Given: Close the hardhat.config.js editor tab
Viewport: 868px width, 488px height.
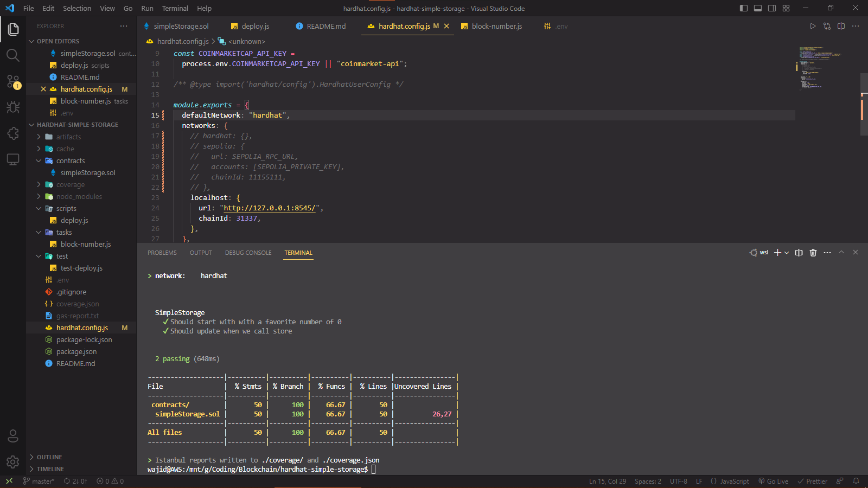Looking at the screenshot, I should (446, 26).
